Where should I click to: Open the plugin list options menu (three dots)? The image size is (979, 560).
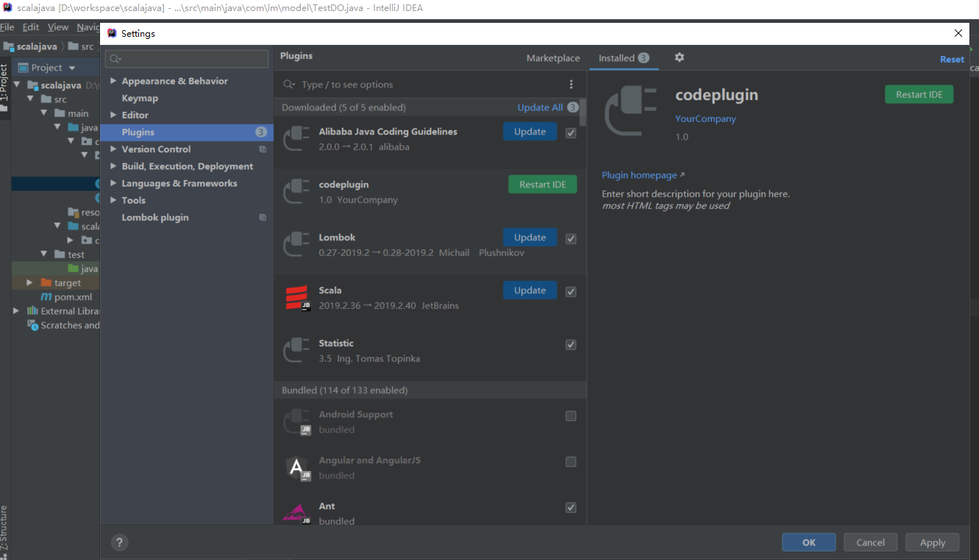(571, 85)
